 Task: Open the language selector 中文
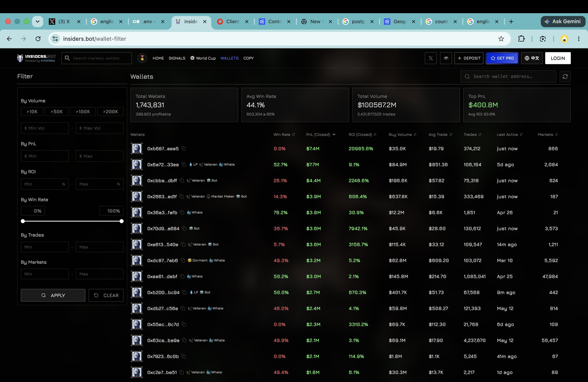tap(532, 58)
